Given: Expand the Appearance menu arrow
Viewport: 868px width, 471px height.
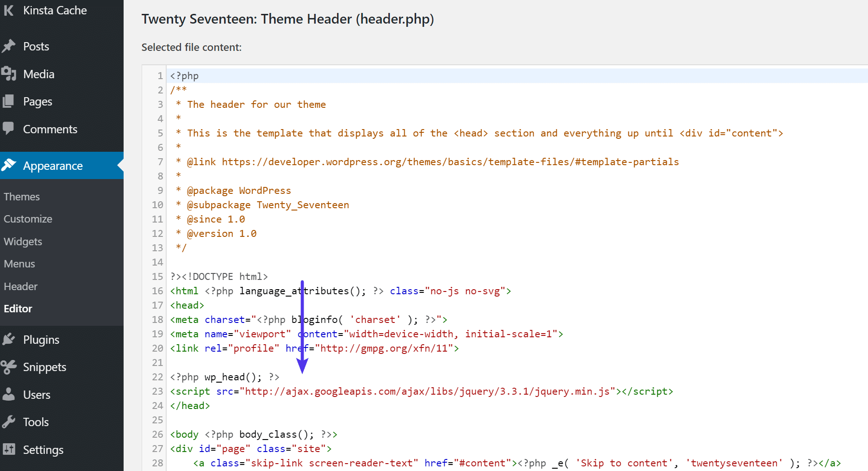Looking at the screenshot, I should (x=120, y=165).
